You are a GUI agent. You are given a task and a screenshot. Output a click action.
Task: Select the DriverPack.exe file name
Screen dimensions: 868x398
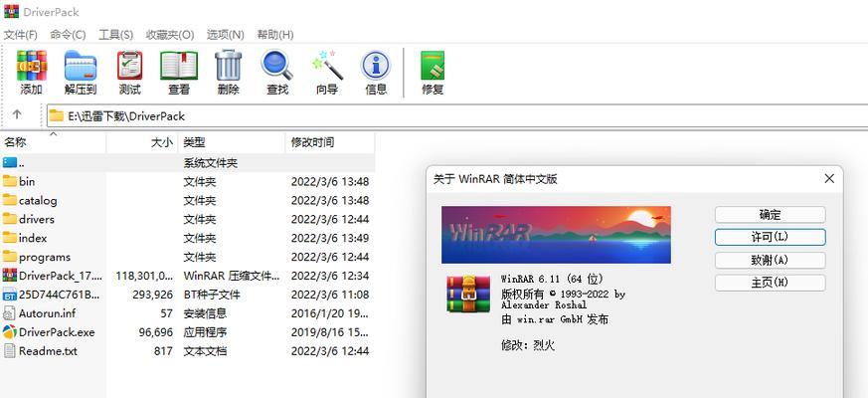tap(57, 332)
